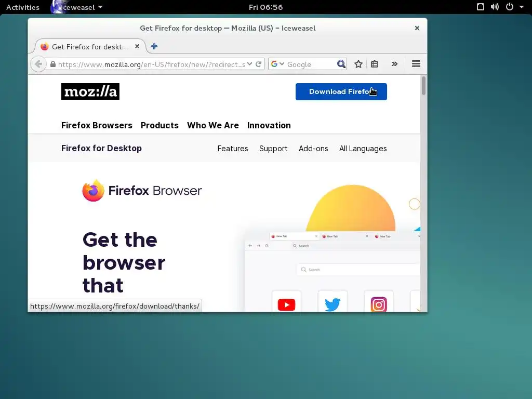Open the All Languages link
532x399 pixels.
(x=363, y=149)
